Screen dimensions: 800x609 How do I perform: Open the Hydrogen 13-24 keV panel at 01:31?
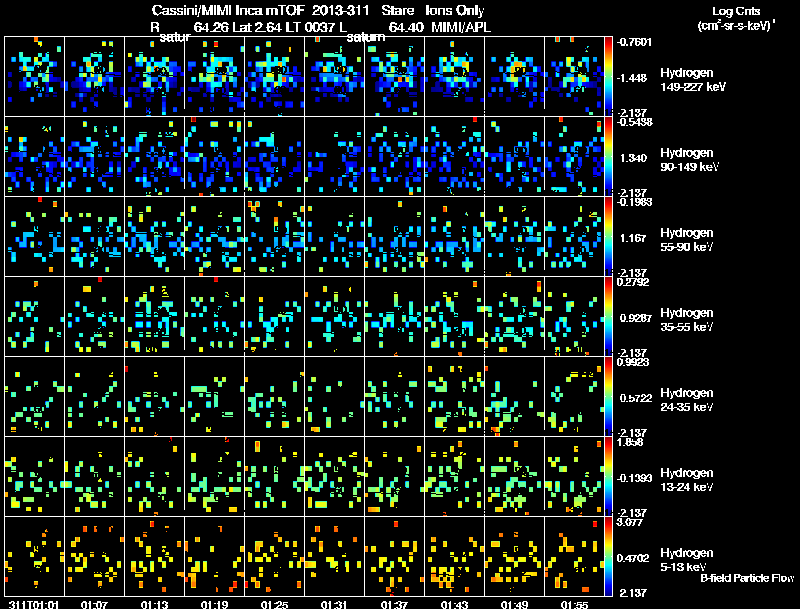click(x=334, y=476)
